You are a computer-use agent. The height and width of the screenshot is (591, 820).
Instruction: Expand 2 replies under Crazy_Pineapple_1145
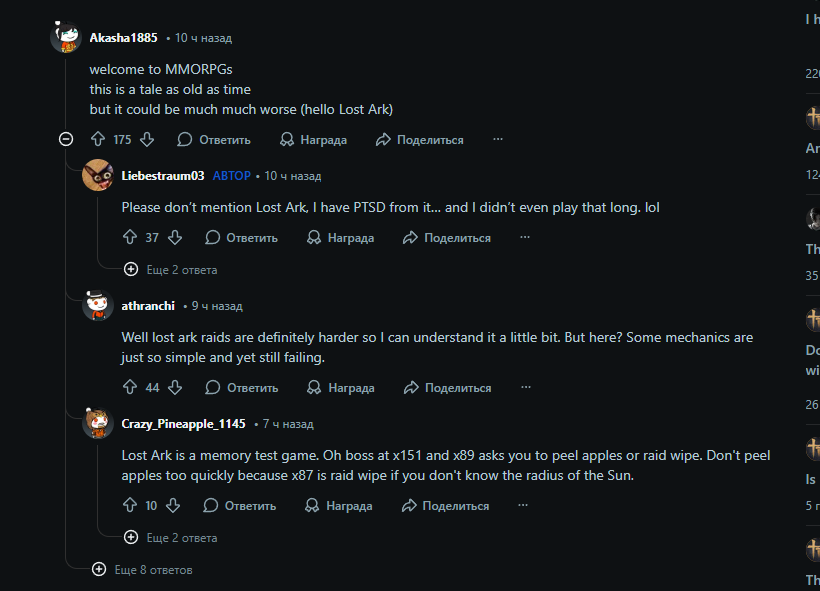click(x=171, y=538)
